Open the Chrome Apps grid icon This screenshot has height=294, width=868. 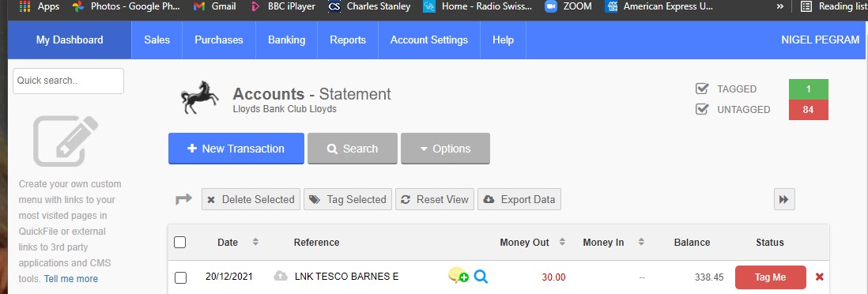25,6
